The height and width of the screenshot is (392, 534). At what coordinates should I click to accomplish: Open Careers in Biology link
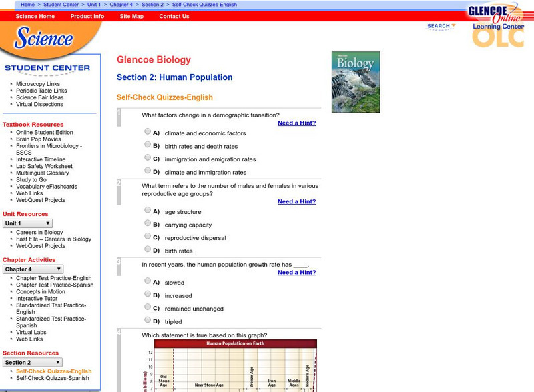[x=39, y=232]
